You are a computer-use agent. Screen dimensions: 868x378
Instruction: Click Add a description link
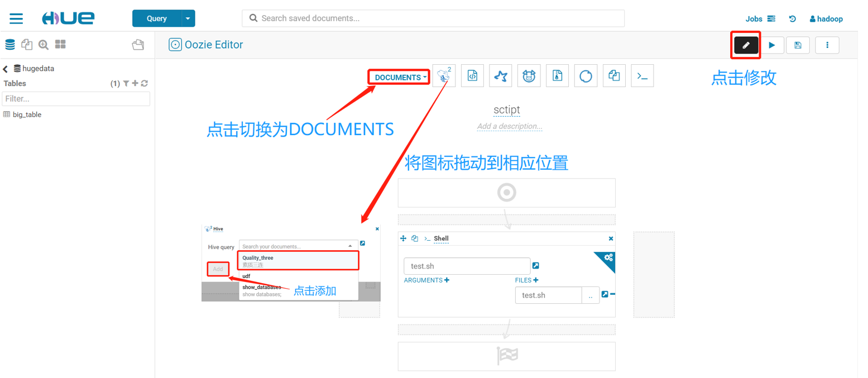click(509, 126)
